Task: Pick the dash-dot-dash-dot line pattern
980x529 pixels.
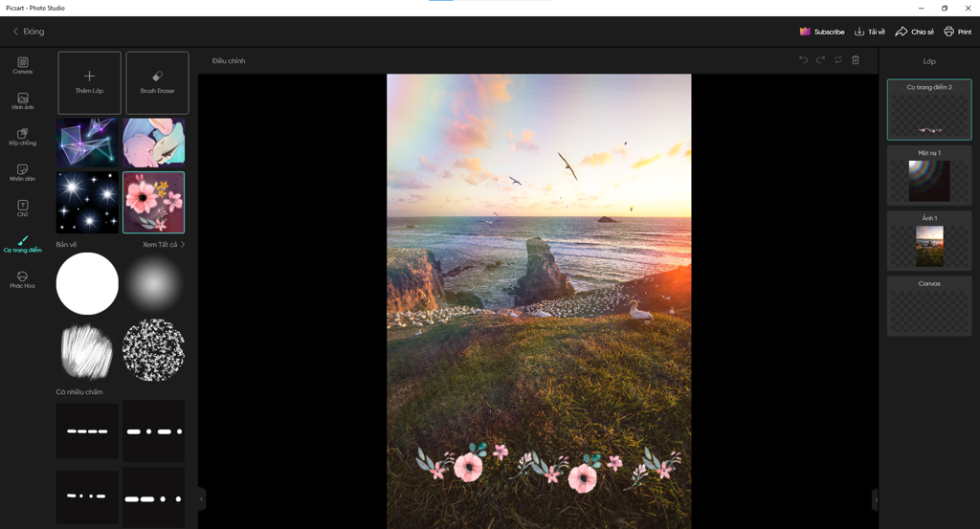Action: click(x=154, y=430)
